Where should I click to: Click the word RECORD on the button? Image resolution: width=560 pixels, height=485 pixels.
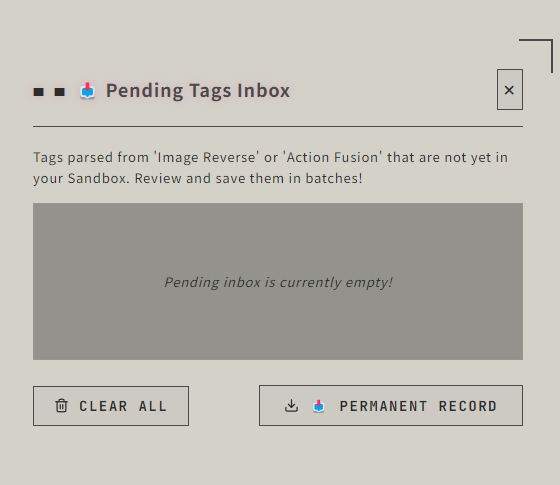[468, 406]
